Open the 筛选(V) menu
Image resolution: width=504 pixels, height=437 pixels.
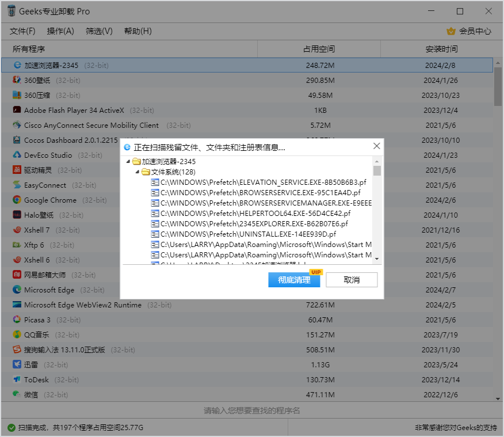99,31
